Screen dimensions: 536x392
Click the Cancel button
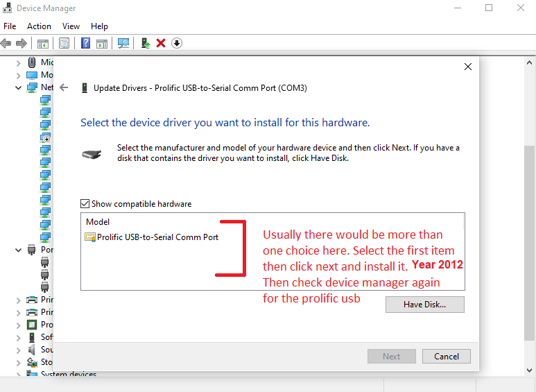coord(447,357)
